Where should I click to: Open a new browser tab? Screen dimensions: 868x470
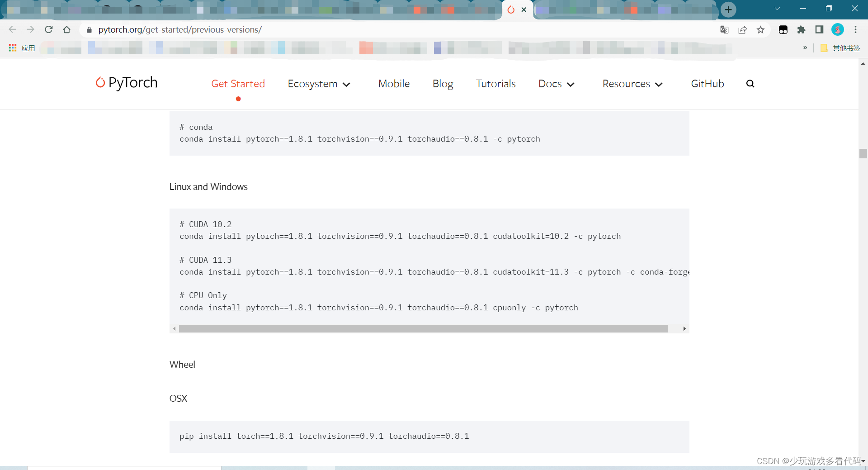[x=728, y=9]
